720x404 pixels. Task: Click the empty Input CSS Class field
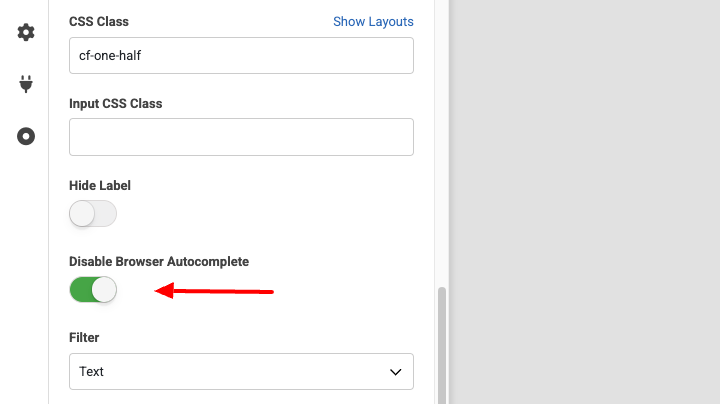240,137
